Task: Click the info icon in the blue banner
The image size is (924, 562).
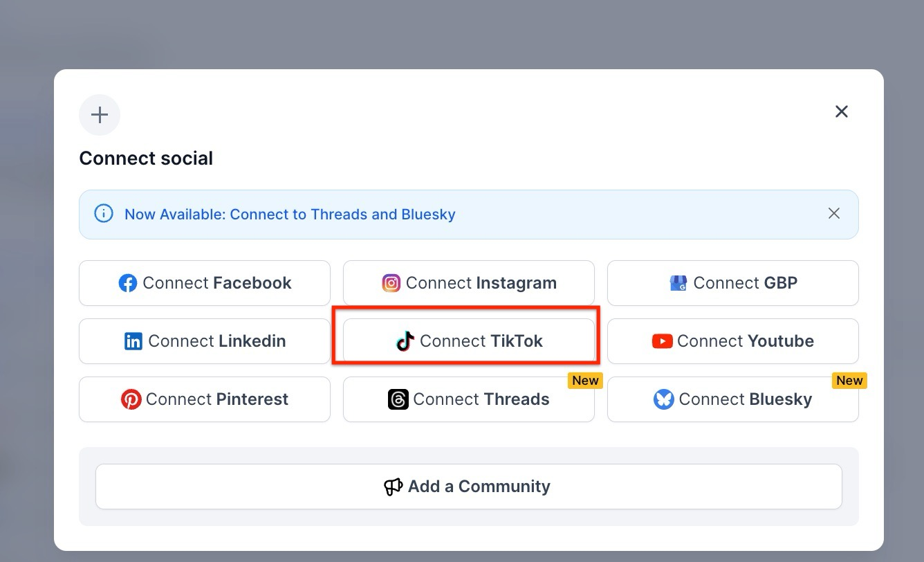Action: [x=103, y=214]
